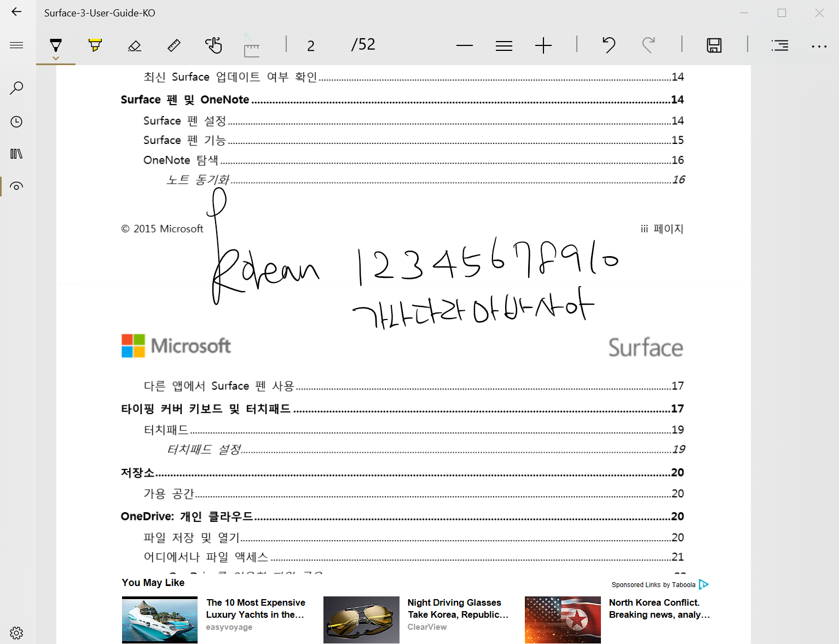Jump to 'OneNote 탐색' entry

tap(414, 160)
